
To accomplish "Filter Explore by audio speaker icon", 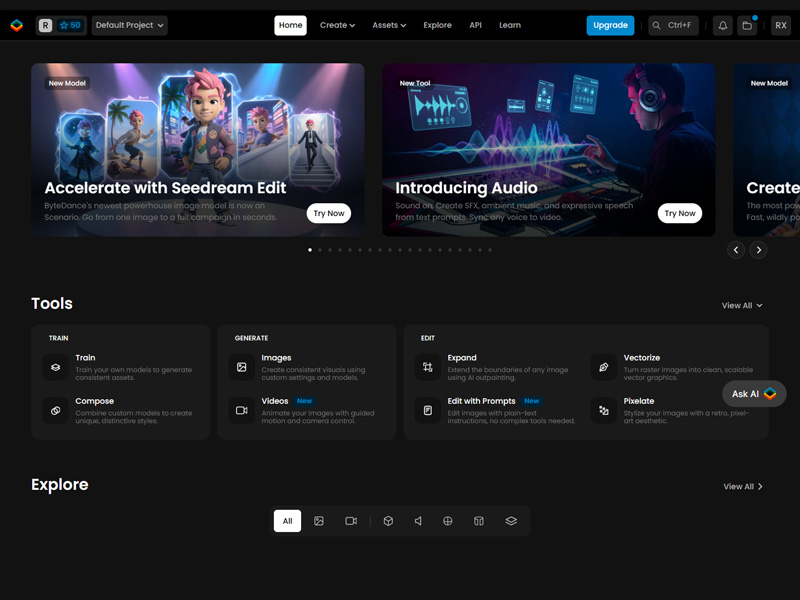I will (x=418, y=521).
